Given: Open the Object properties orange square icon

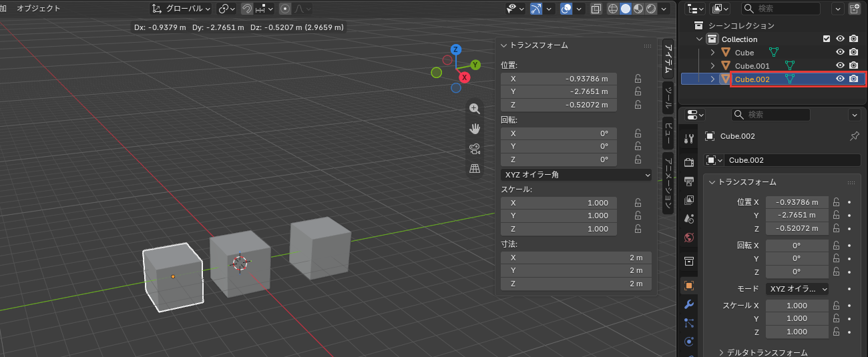Looking at the screenshot, I should 689,286.
